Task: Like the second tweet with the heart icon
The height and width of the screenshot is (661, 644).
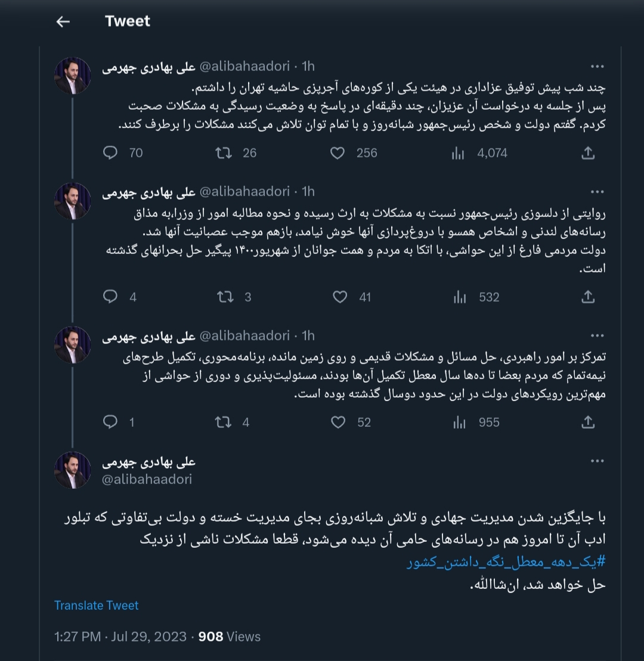Action: click(340, 297)
